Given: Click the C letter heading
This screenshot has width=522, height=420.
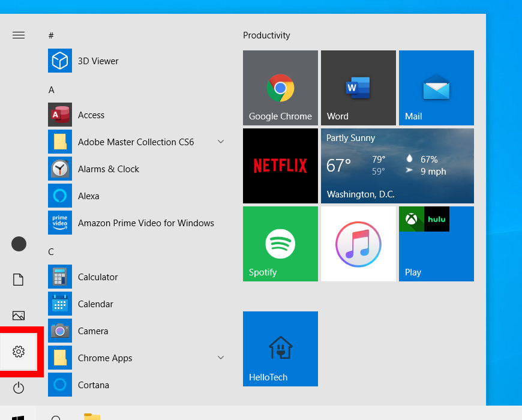Looking at the screenshot, I should pyautogui.click(x=51, y=251).
